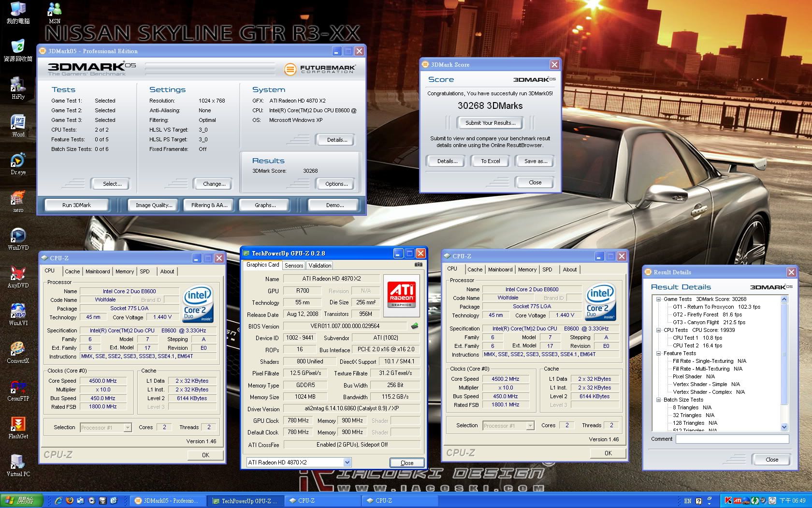Viewport: 812px width, 508px height.
Task: Open Graphs... in 3DMark05
Action: [265, 205]
